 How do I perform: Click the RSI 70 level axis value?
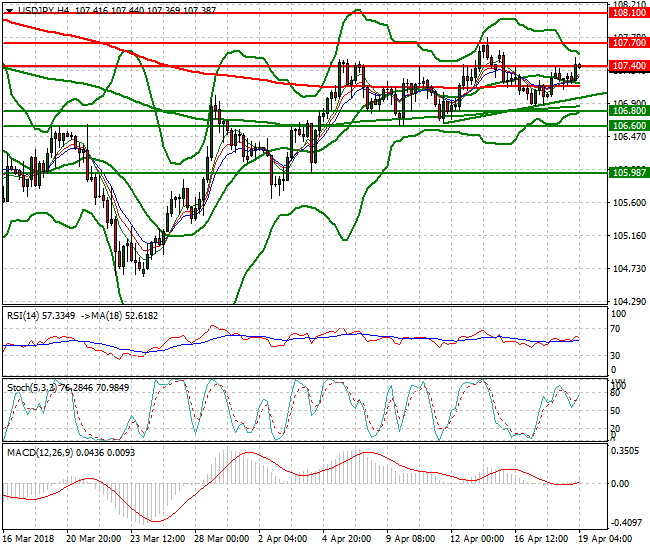coord(616,329)
